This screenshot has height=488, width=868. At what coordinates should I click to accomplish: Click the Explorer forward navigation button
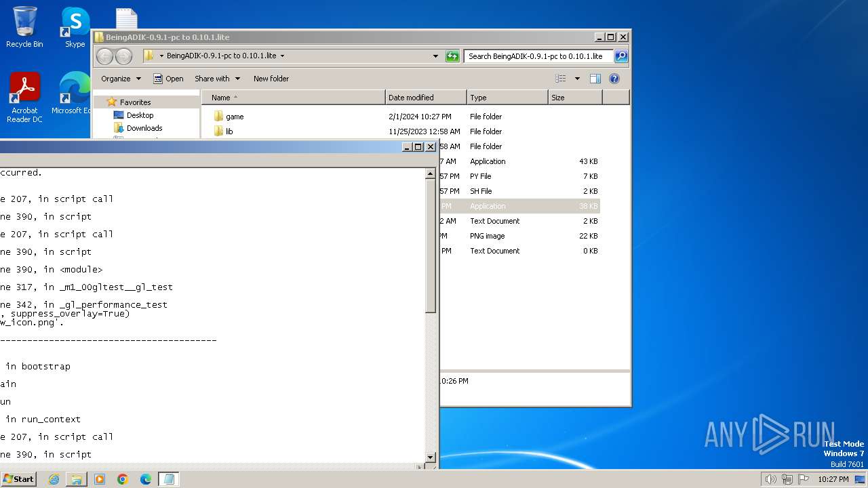123,56
